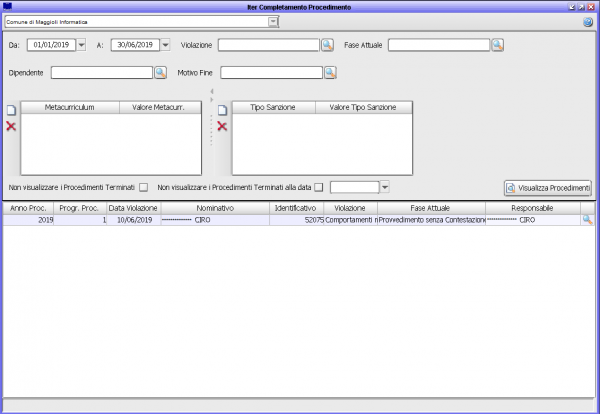Screen dimensions: 600x414
Task: Open the Comune di Maggioli Informatica dropdown
Action: coord(273,22)
